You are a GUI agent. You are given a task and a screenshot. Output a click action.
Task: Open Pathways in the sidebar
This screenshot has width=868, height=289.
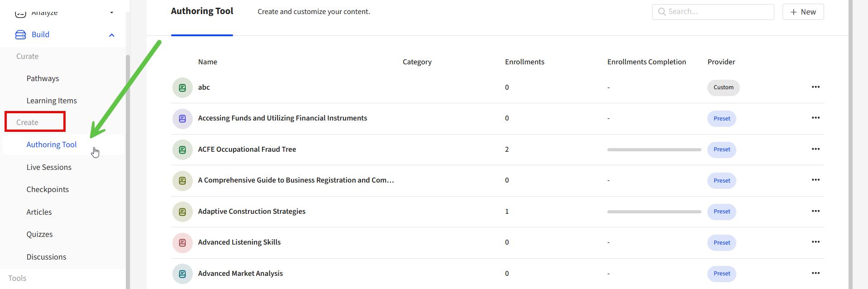pyautogui.click(x=43, y=78)
